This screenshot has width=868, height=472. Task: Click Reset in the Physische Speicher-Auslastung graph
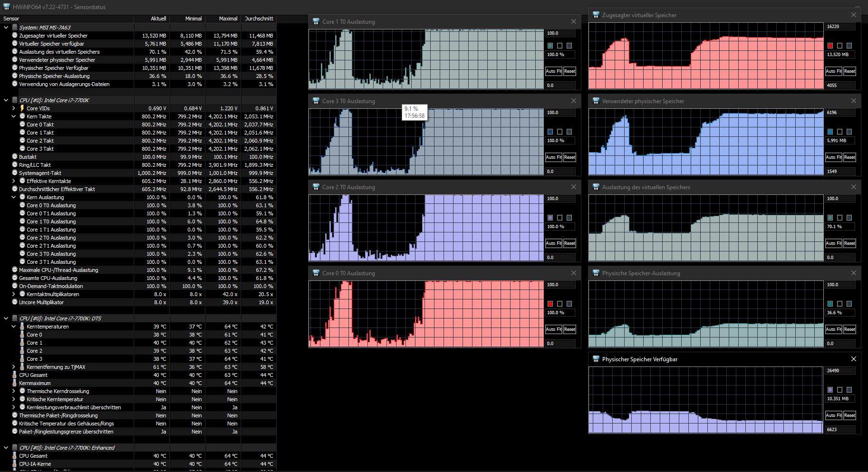(x=849, y=329)
